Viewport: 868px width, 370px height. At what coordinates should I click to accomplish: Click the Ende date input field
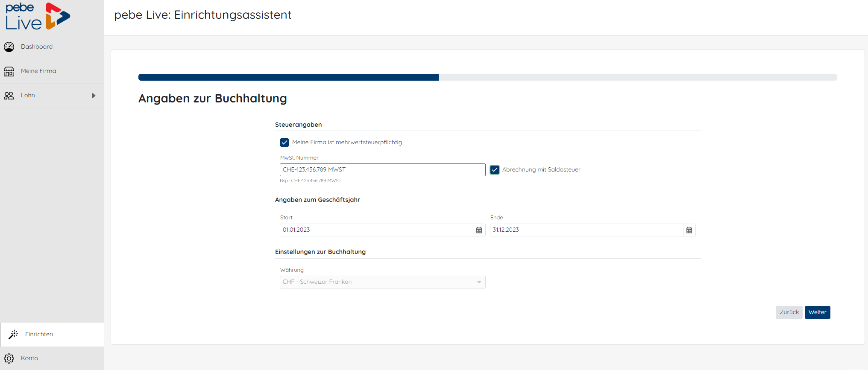coord(586,230)
